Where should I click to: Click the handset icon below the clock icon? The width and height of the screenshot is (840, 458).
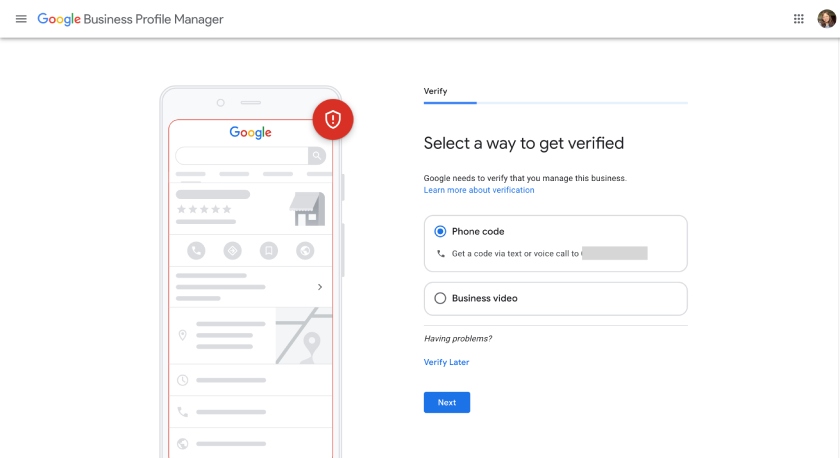pyautogui.click(x=183, y=412)
